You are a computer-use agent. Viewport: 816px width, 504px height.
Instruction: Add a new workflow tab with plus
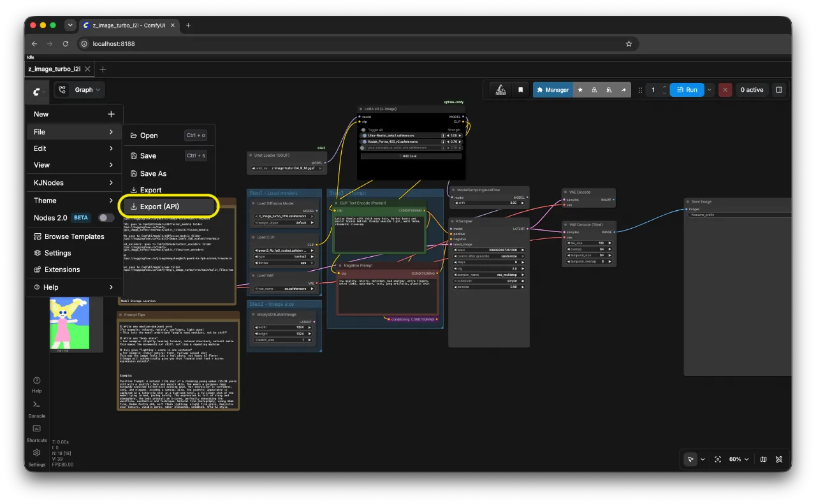pyautogui.click(x=103, y=69)
